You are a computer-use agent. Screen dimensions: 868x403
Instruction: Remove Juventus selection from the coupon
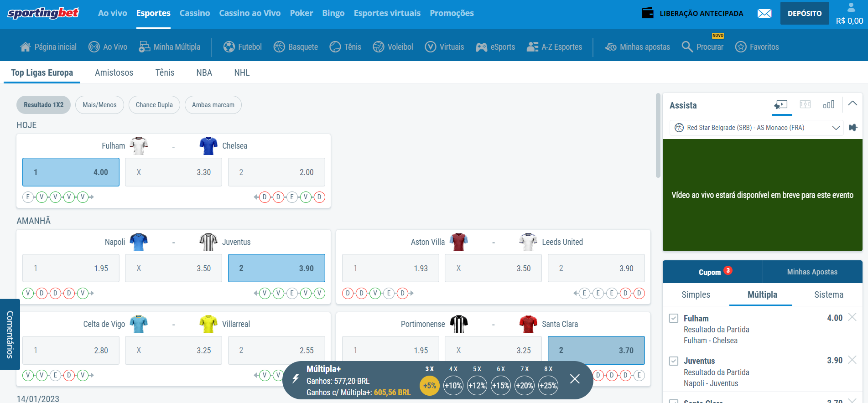click(x=852, y=360)
